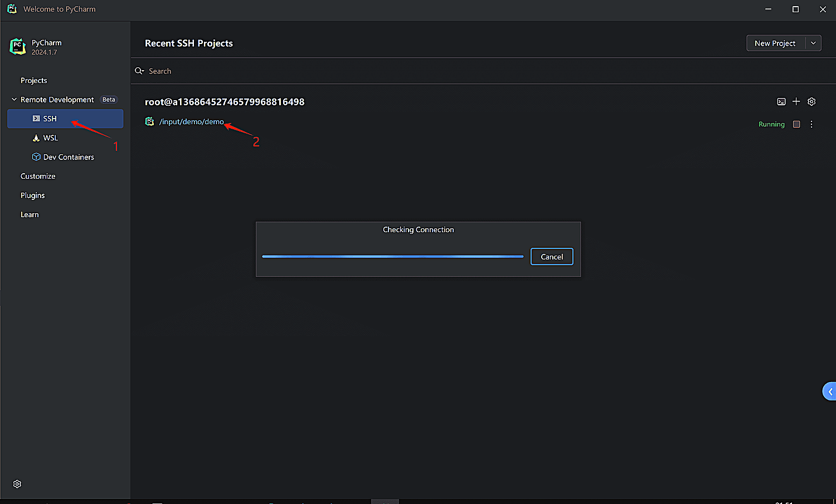
Task: Open SSH connection settings gear
Action: click(x=811, y=101)
